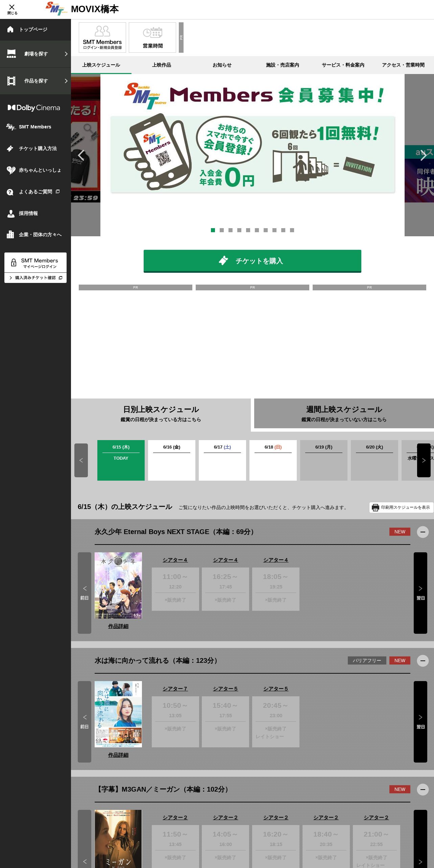Image resolution: width=434 pixels, height=868 pixels.
Task: Click 水は海に向かって流れる 20:45 showtime
Action: click(x=276, y=722)
